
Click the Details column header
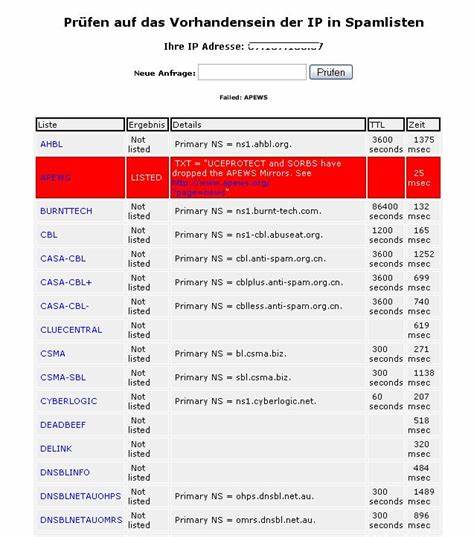click(x=268, y=125)
